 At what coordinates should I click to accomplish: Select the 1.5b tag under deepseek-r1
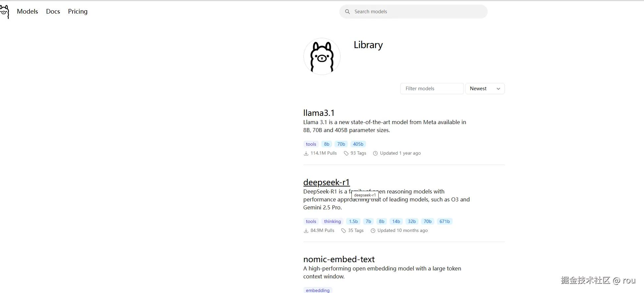353,221
